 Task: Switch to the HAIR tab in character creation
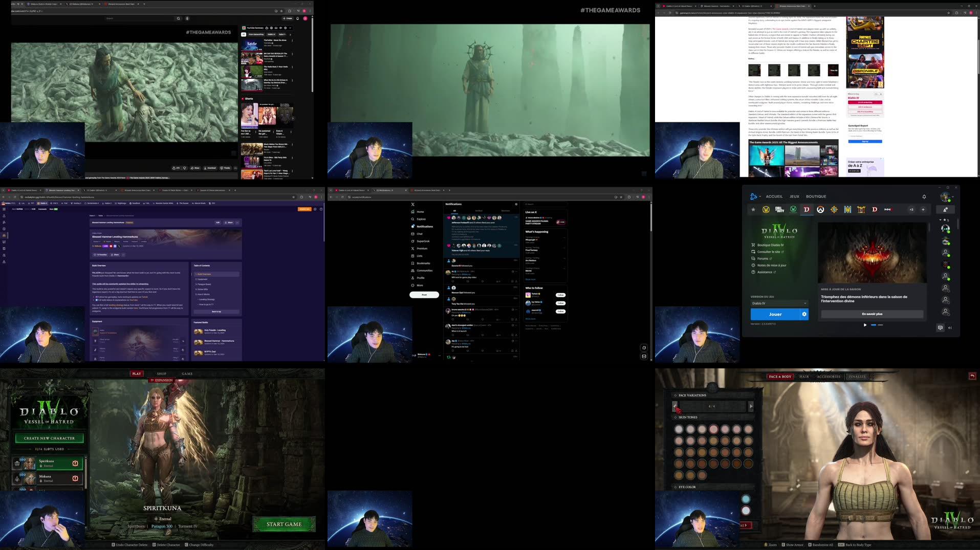[804, 376]
